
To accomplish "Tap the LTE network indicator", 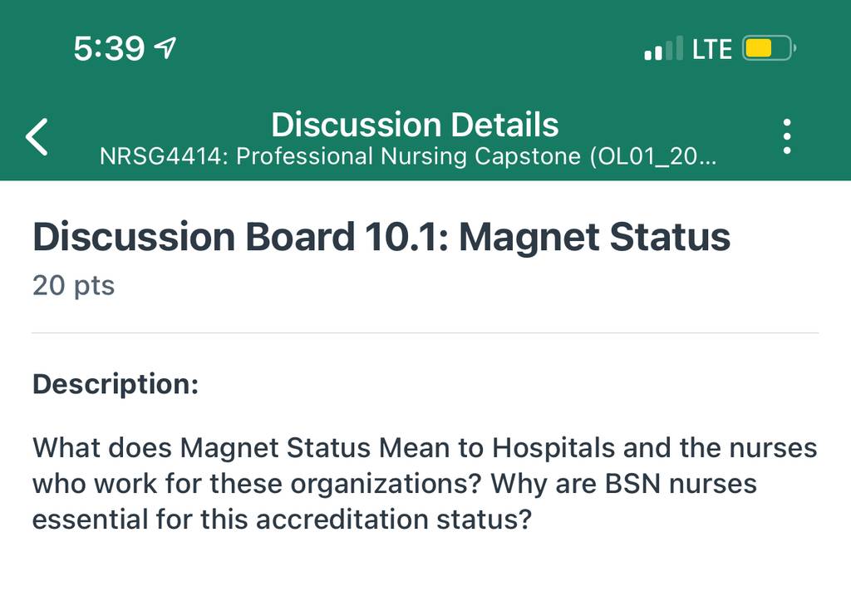I will [x=711, y=49].
